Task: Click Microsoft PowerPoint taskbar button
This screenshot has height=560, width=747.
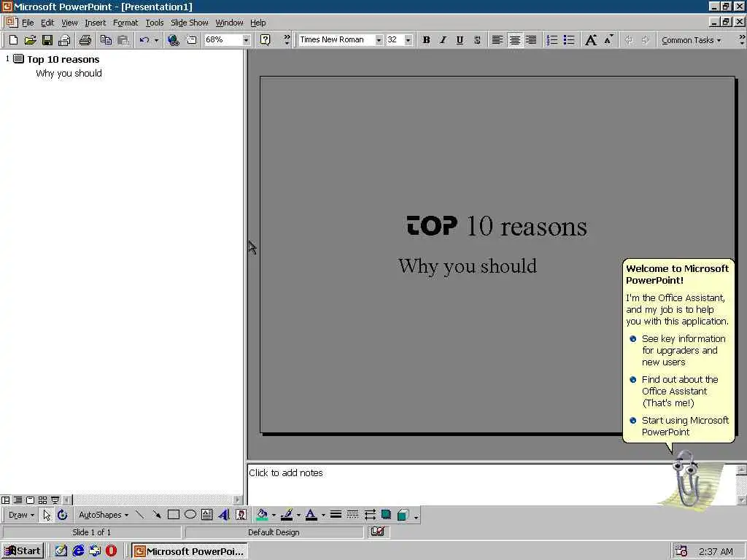Action: pyautogui.click(x=189, y=551)
